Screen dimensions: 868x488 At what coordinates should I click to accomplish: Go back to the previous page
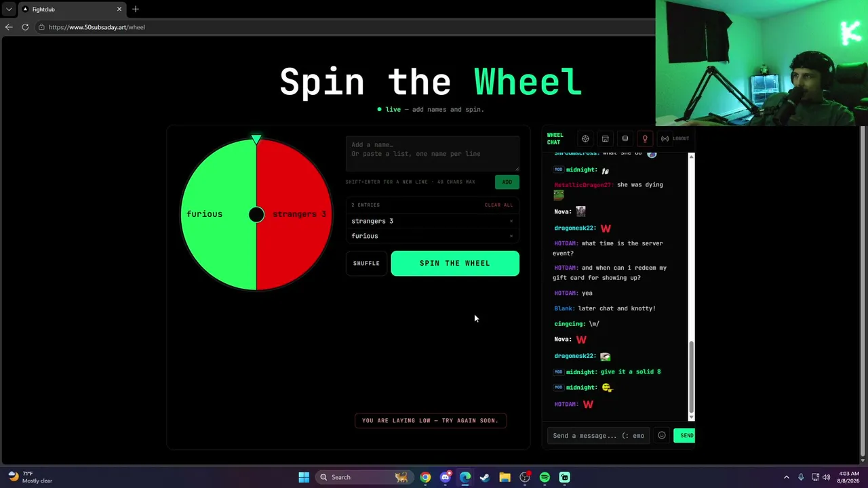[9, 27]
